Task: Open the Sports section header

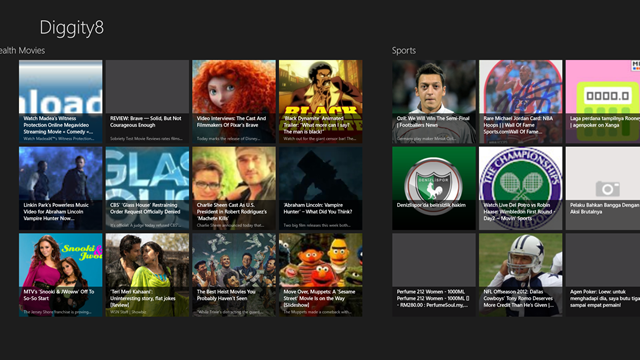Action: coord(404,51)
